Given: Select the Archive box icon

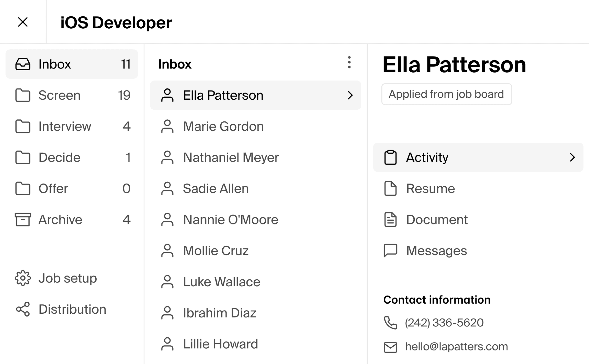Looking at the screenshot, I should (x=23, y=220).
